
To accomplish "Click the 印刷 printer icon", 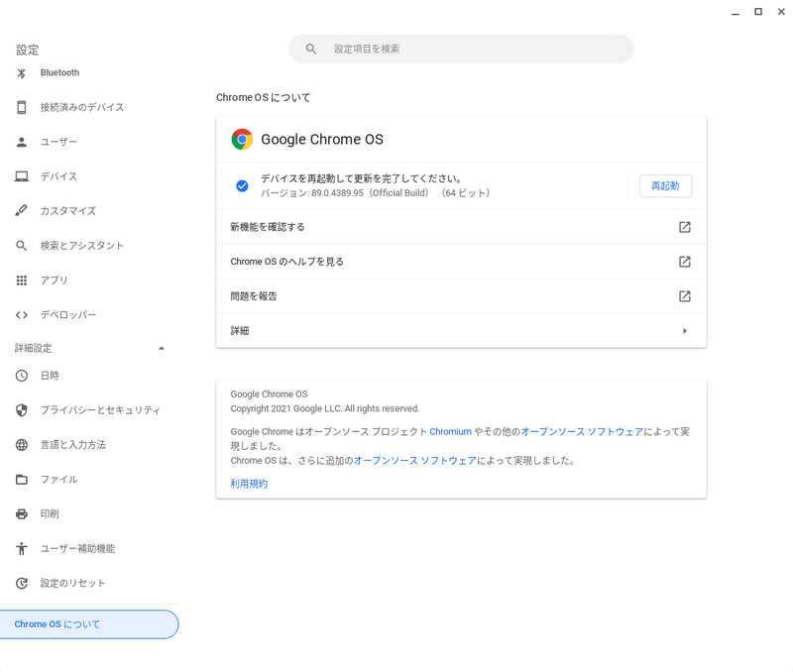I will pos(21,513).
